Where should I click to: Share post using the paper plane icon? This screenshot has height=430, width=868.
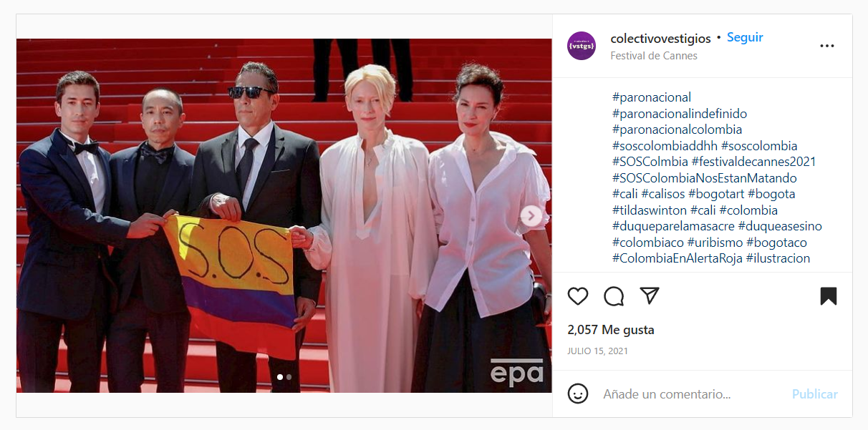click(650, 296)
